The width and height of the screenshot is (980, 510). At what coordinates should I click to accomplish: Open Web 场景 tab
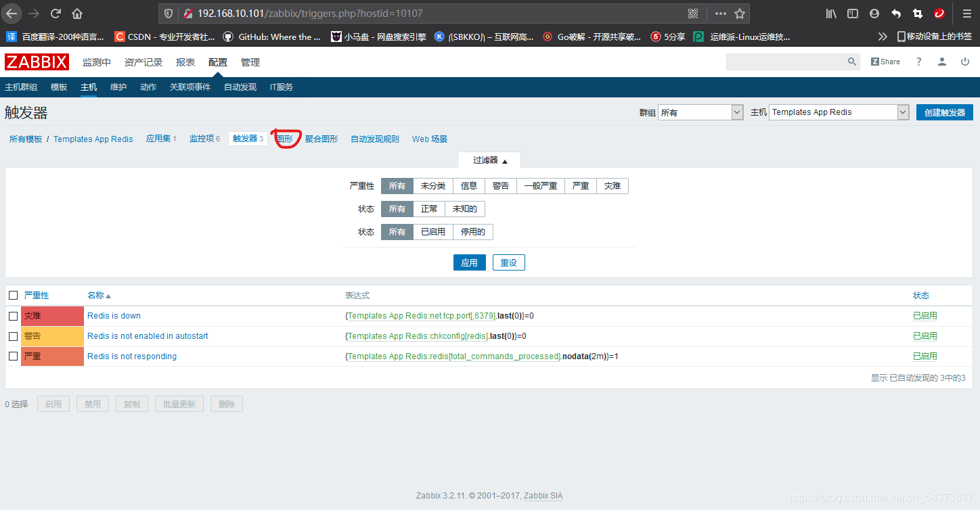pos(430,139)
